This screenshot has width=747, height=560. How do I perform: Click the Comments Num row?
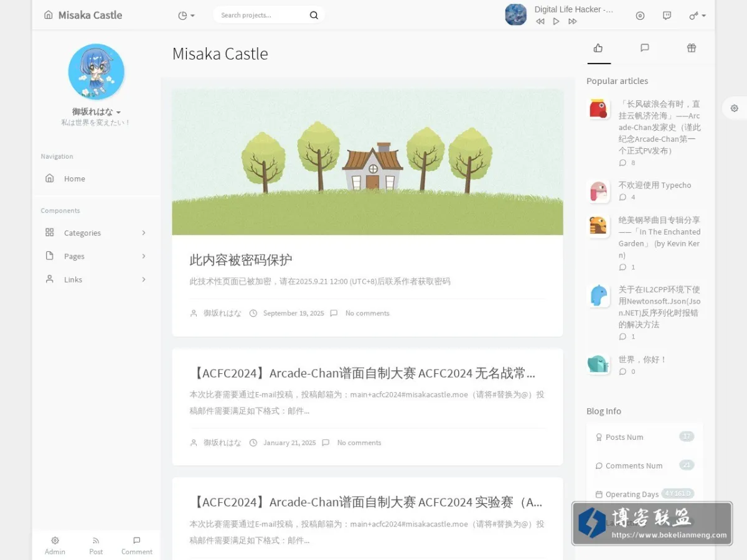(644, 465)
